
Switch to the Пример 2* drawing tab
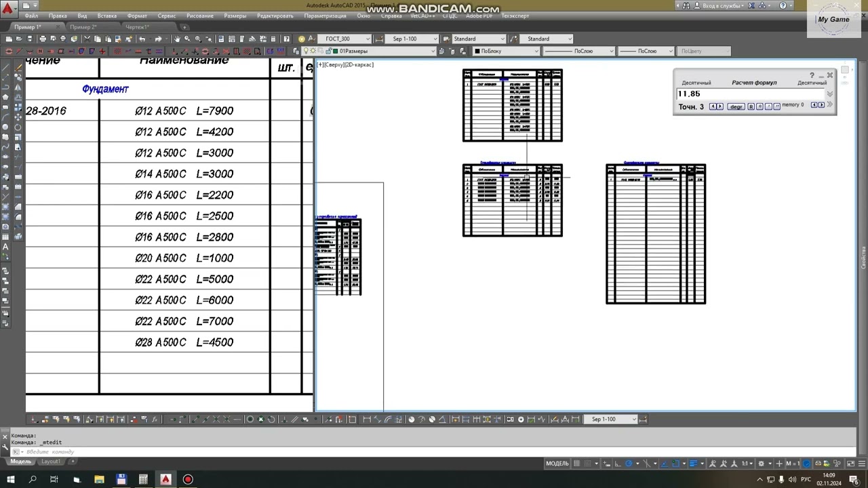click(x=83, y=27)
